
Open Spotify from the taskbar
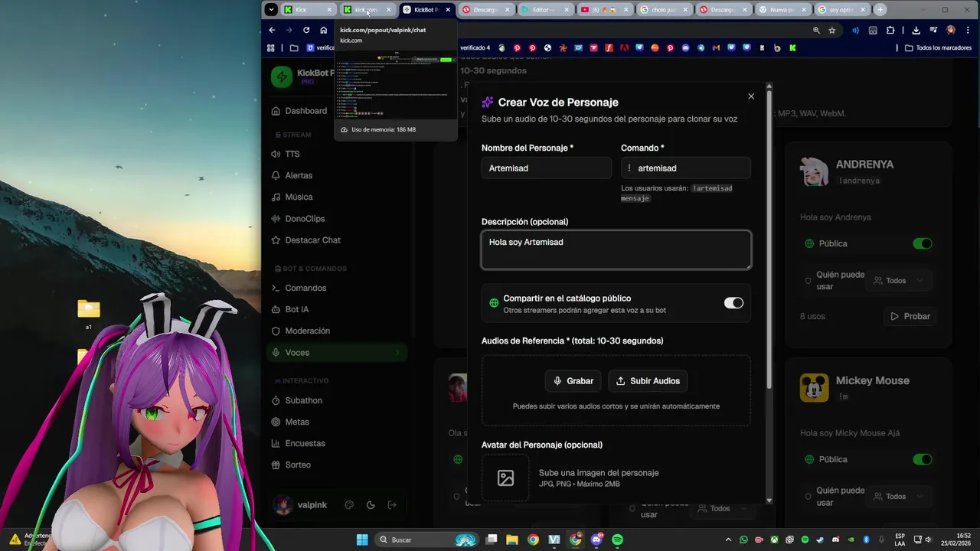pyautogui.click(x=617, y=540)
